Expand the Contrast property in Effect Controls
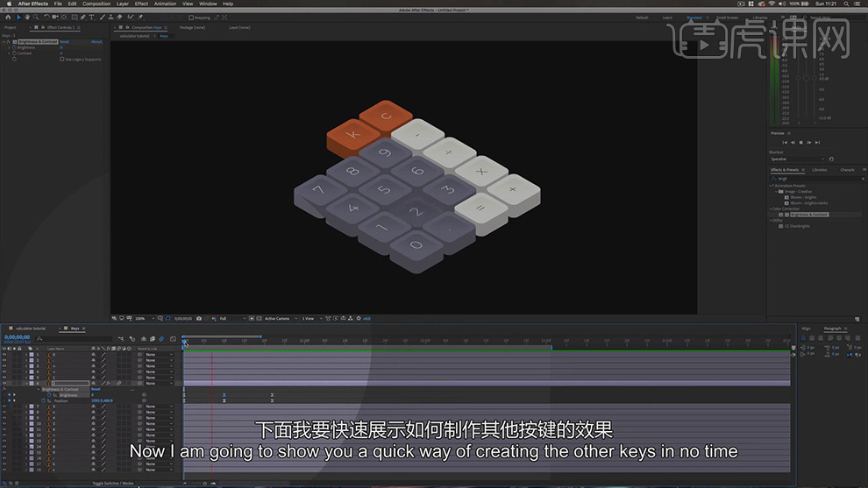 (10, 53)
